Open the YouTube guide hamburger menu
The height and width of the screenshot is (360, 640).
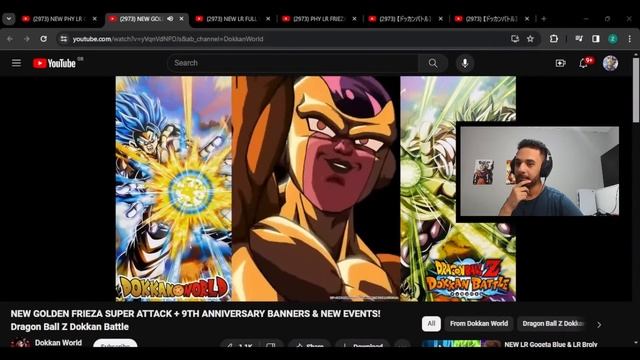click(x=16, y=63)
